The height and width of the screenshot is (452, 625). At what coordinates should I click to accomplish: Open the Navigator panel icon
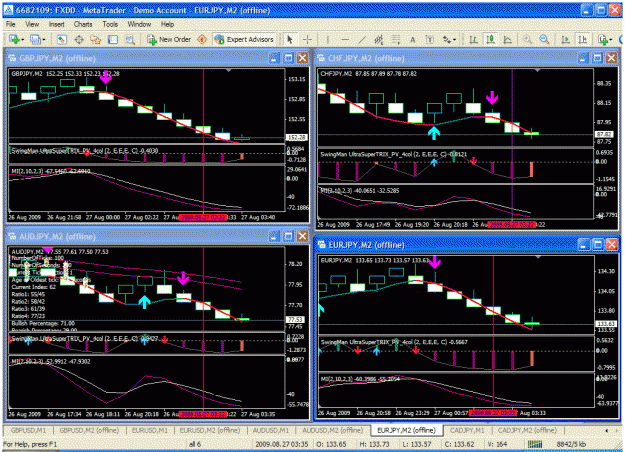(x=96, y=39)
